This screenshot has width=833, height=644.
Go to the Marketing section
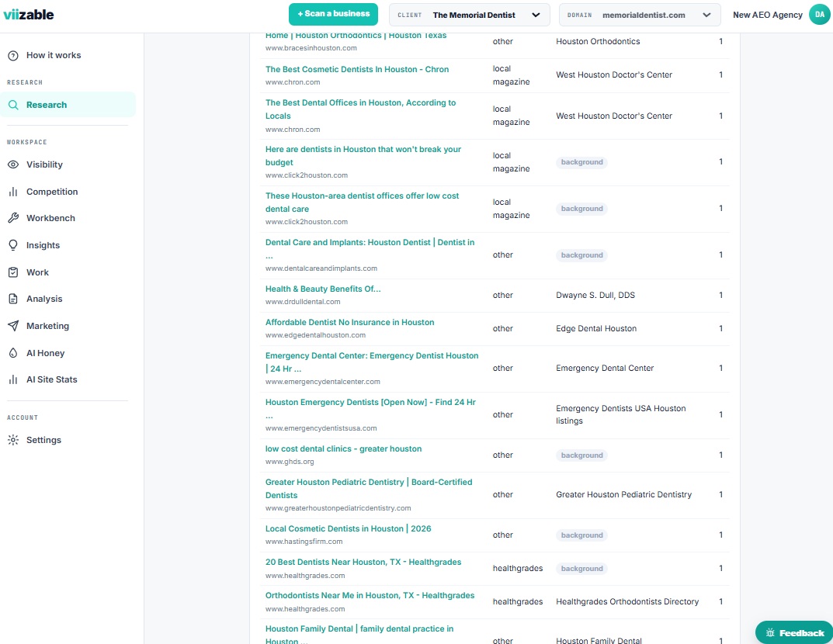48,326
